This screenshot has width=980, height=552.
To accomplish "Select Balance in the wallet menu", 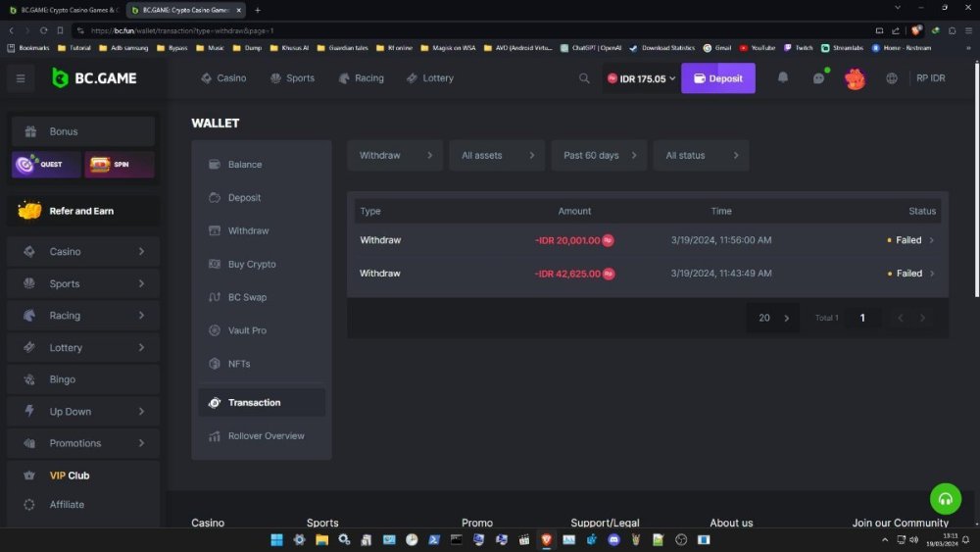I will [245, 165].
